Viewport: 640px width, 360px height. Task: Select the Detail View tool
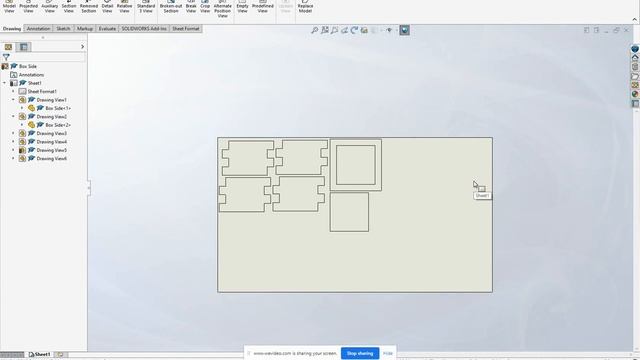tap(107, 7)
